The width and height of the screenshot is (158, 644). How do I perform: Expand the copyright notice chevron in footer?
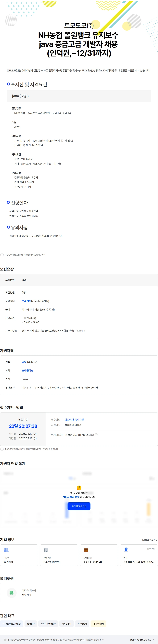tap(103, 640)
